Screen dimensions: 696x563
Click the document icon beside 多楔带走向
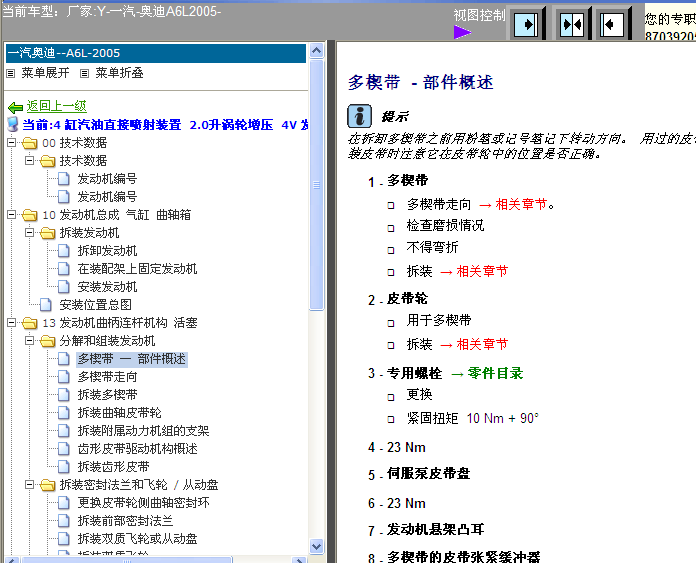64,377
